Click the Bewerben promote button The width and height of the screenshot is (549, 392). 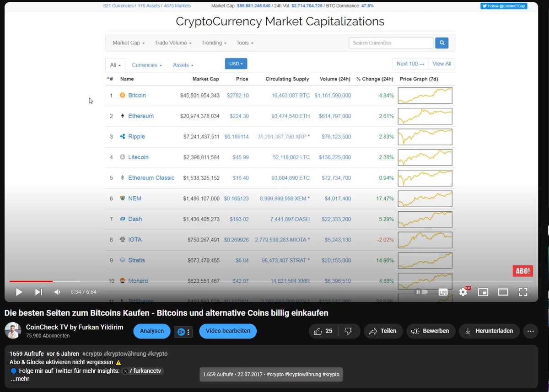tap(430, 331)
